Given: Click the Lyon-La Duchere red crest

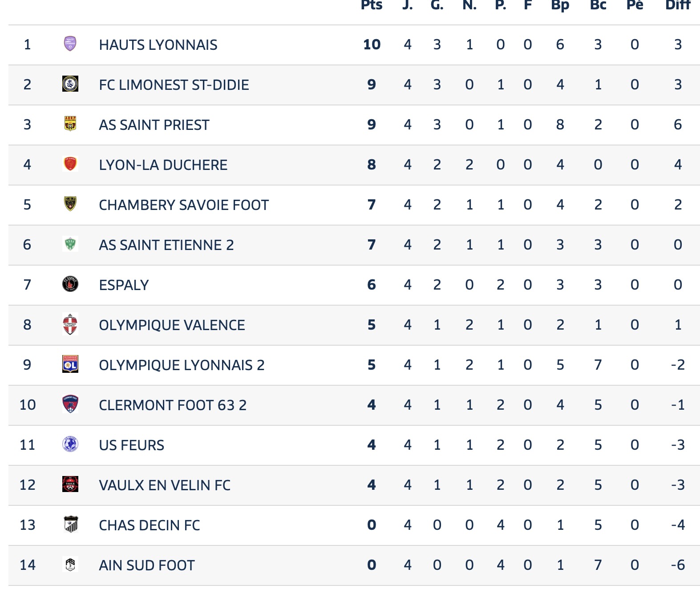Looking at the screenshot, I should [x=70, y=164].
